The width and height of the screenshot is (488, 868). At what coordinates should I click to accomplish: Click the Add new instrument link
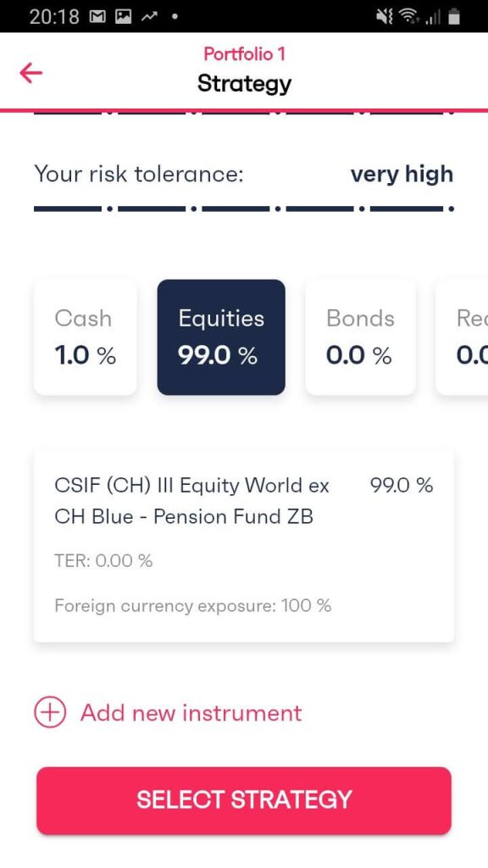pyautogui.click(x=191, y=712)
